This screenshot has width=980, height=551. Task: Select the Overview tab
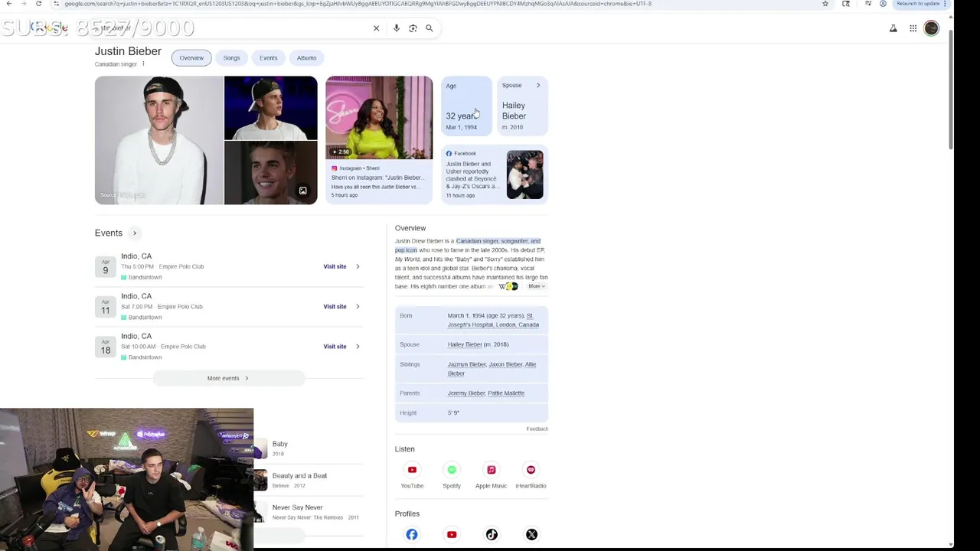pyautogui.click(x=191, y=58)
